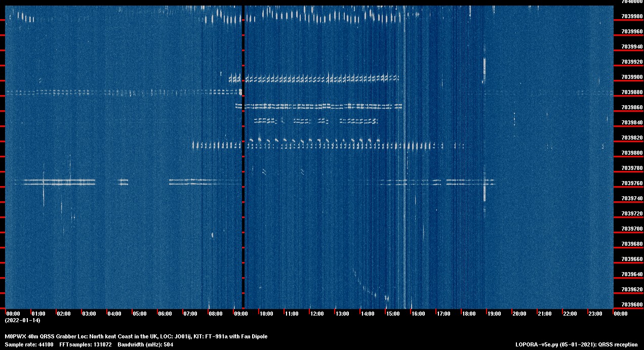Click the 09:00 time axis label

241,314
